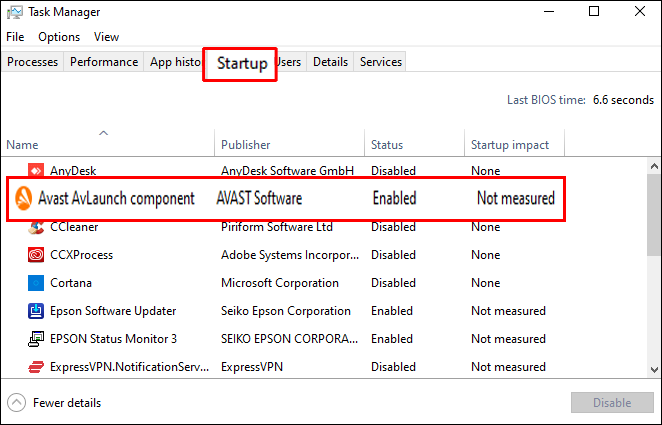Image resolution: width=662 pixels, height=425 pixels.
Task: Click the Avast AvLaunch orange icon
Action: pos(22,199)
